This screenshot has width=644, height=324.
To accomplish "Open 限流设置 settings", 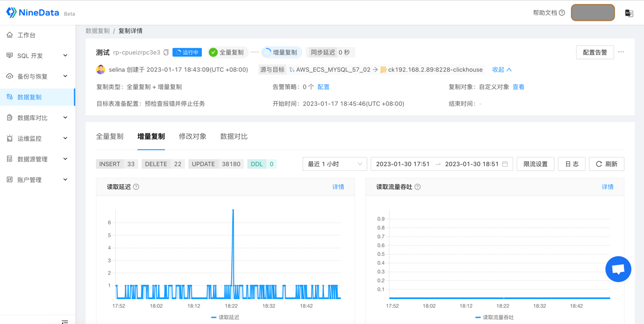I will (x=535, y=164).
